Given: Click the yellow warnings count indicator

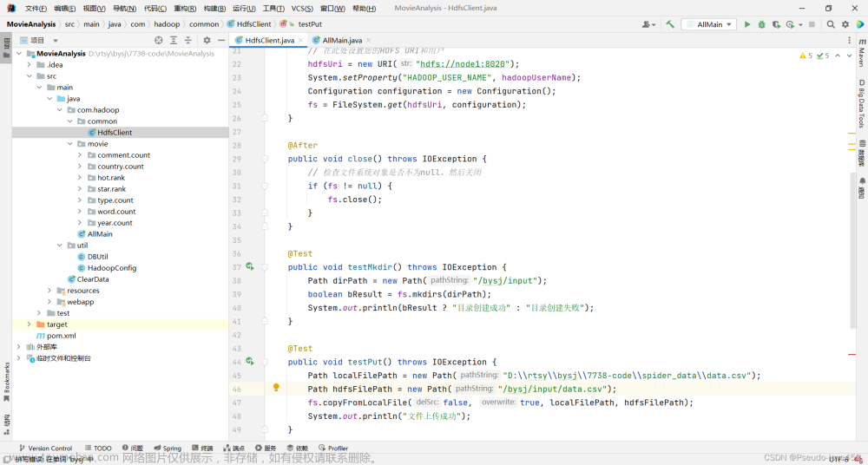Looking at the screenshot, I should pyautogui.click(x=806, y=56).
